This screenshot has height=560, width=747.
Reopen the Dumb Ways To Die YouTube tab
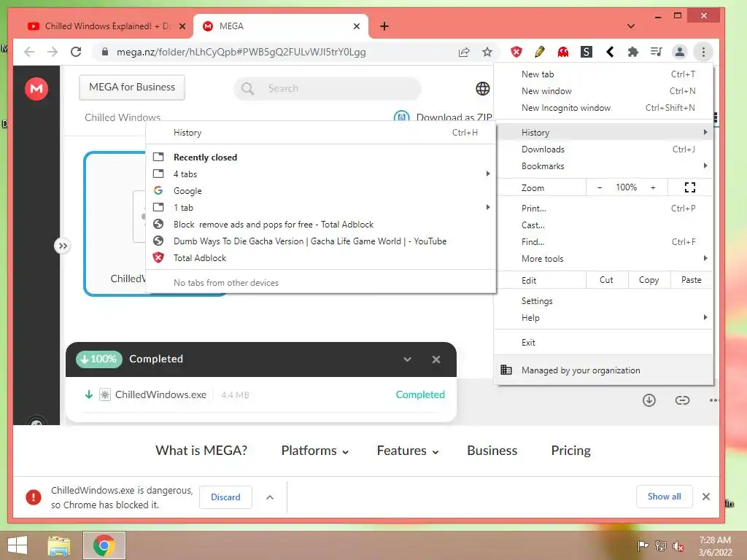pyautogui.click(x=321, y=241)
